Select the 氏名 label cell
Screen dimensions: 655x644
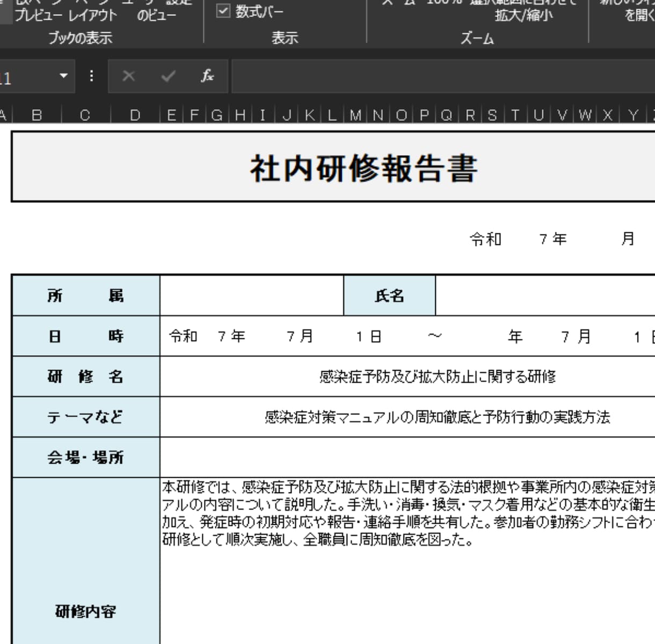(390, 296)
